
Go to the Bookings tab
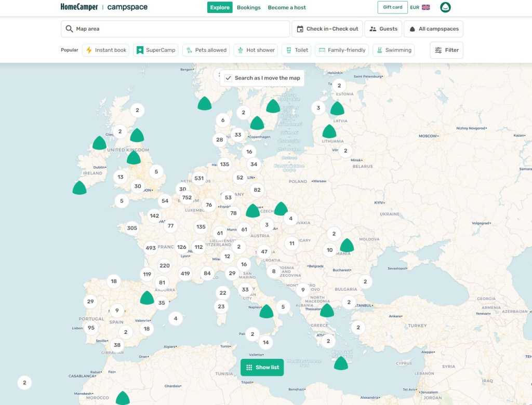pos(248,7)
